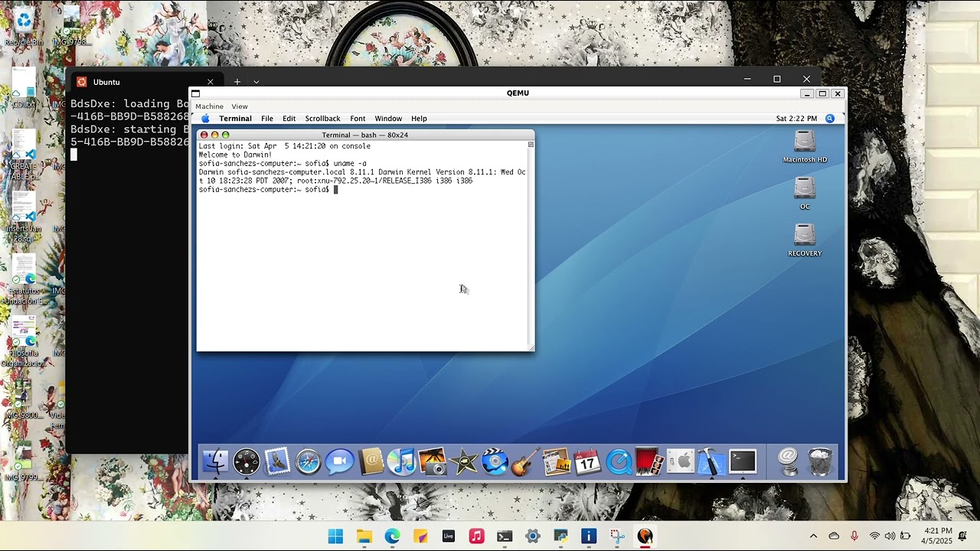Open the Live app on taskbar
This screenshot has width=980, height=551.
click(449, 536)
